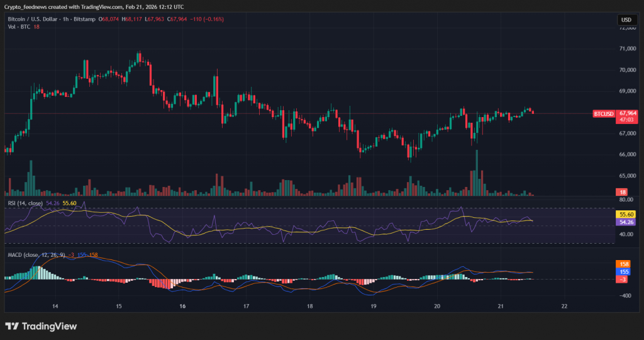Click the change value −110 (−0.16%)

(207, 19)
